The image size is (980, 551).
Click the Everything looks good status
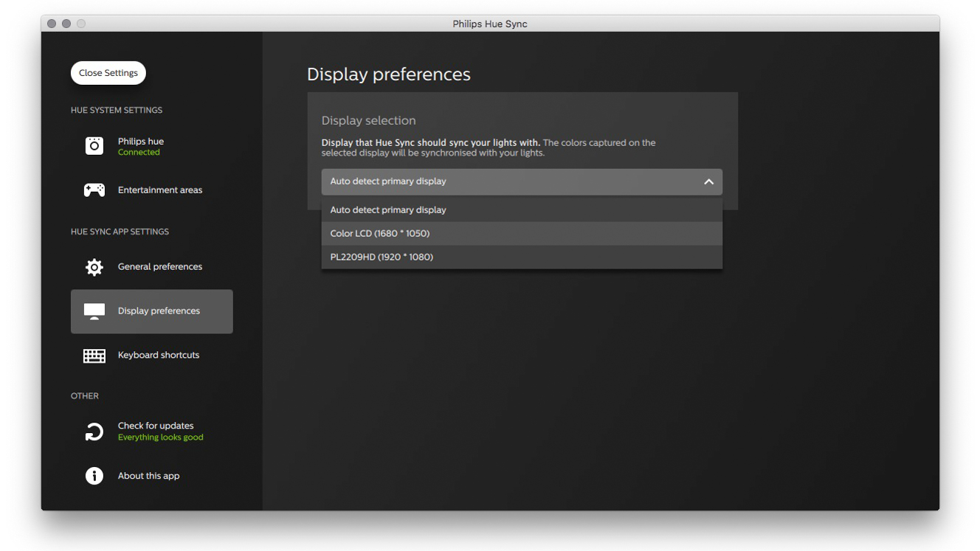pos(160,437)
